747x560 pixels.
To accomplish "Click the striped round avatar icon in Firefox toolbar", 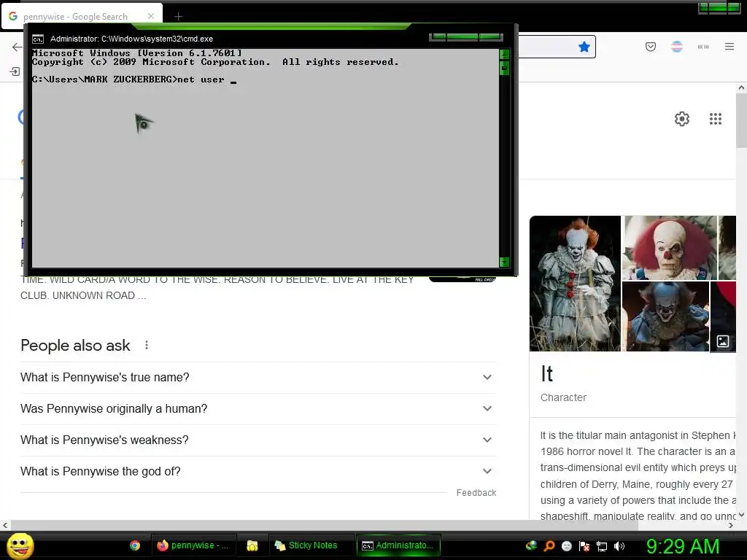I will [x=676, y=47].
